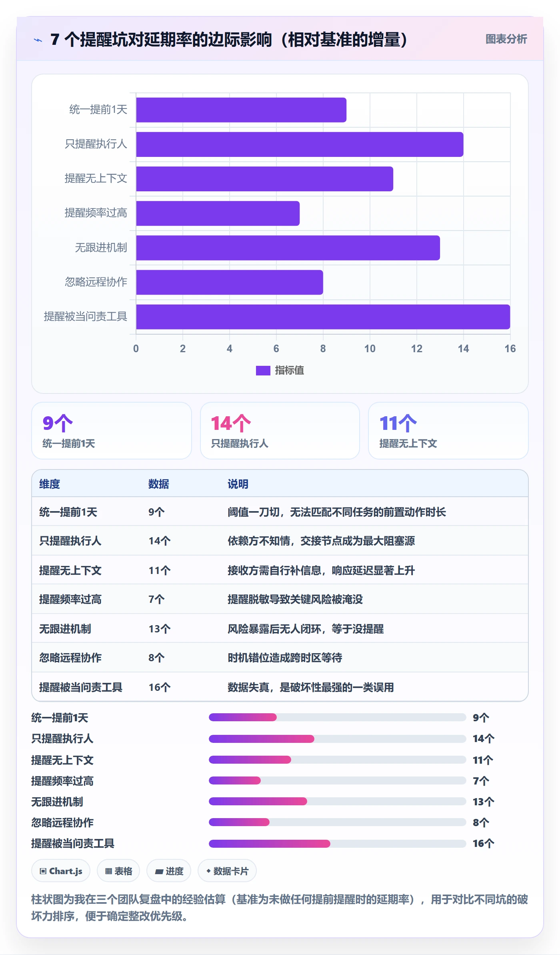Click the chart title heading text
Image resolution: width=560 pixels, height=955 pixels.
(x=229, y=40)
